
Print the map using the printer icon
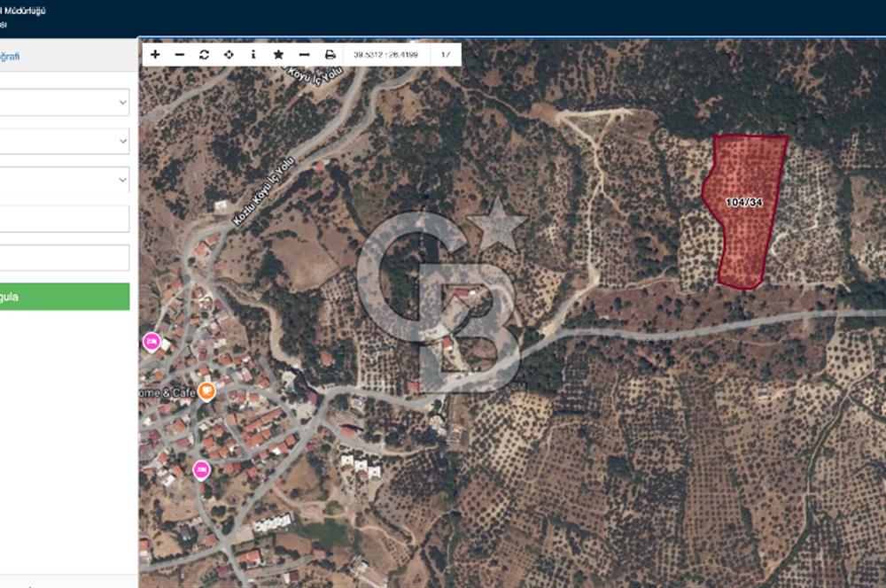coord(330,54)
